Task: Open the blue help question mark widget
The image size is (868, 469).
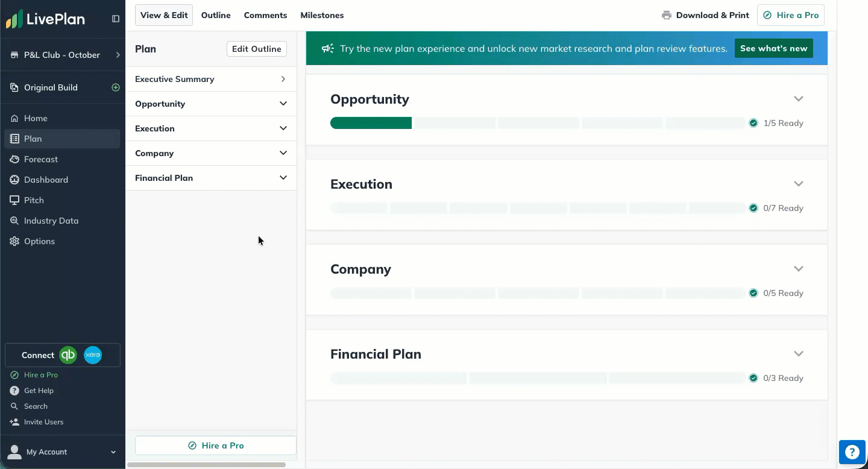Action: 852,452
